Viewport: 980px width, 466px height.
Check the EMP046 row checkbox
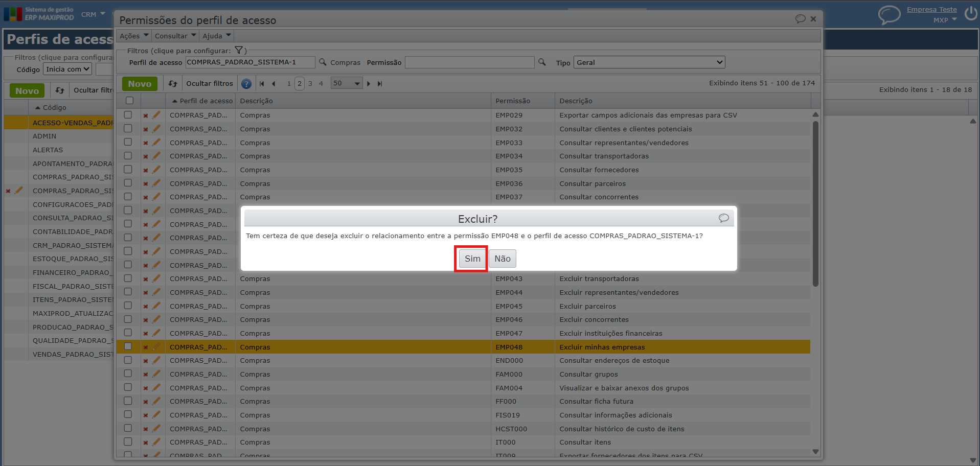[128, 319]
